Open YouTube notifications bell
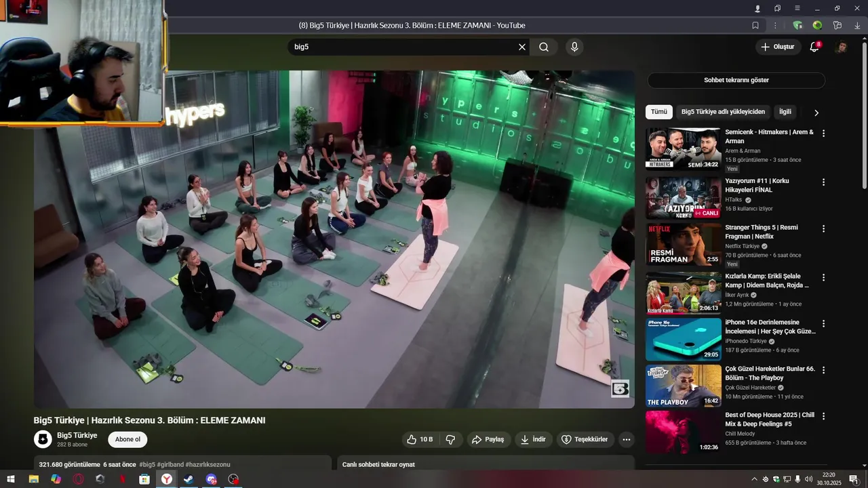Image resolution: width=868 pixels, height=488 pixels. tap(814, 47)
